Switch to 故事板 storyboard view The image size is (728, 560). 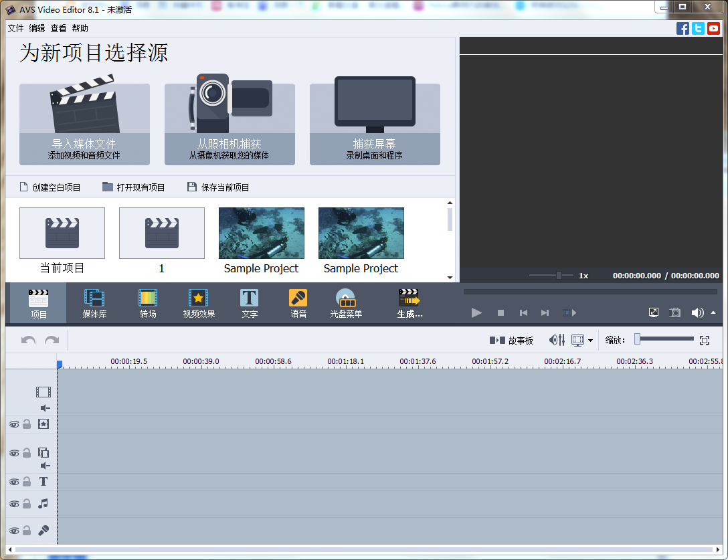511,341
